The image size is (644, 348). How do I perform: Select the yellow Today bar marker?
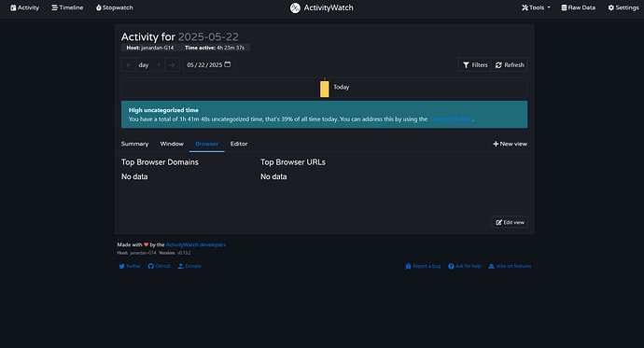(325, 89)
